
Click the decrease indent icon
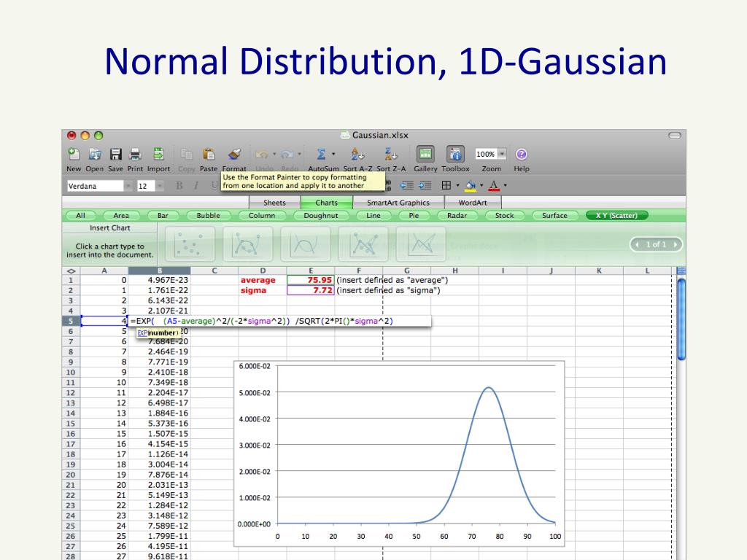tap(406, 185)
